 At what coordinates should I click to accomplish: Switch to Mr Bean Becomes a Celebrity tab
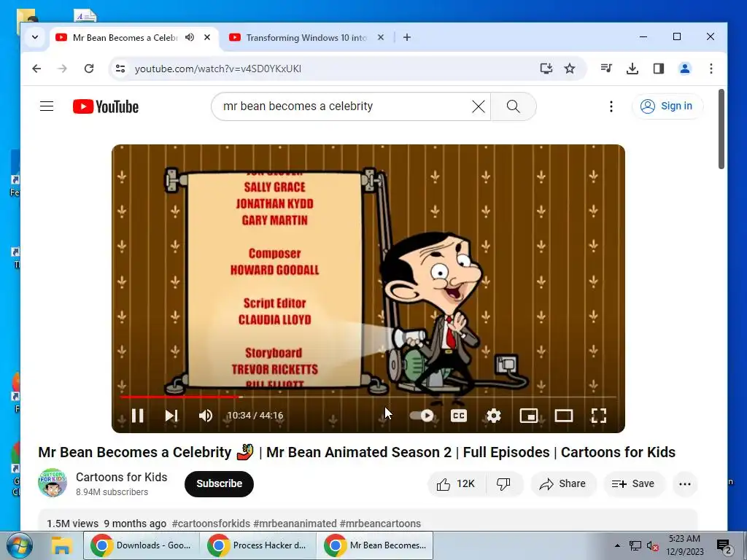125,38
